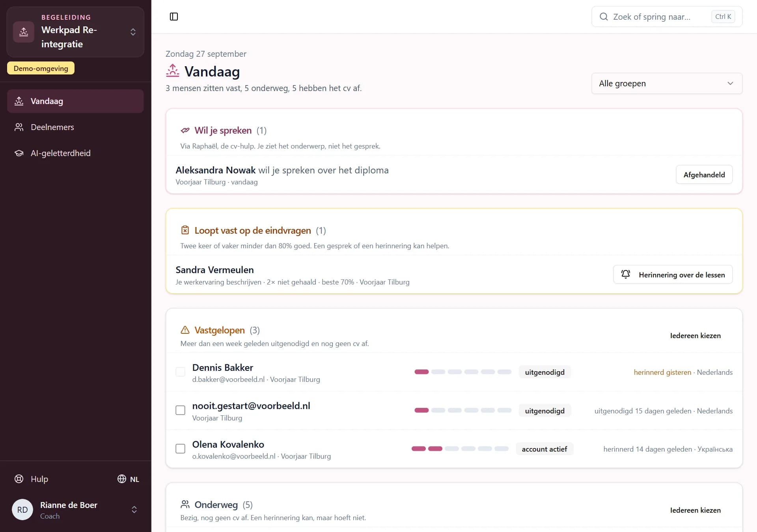Focus the Zoek of spring naar search field

tap(667, 17)
